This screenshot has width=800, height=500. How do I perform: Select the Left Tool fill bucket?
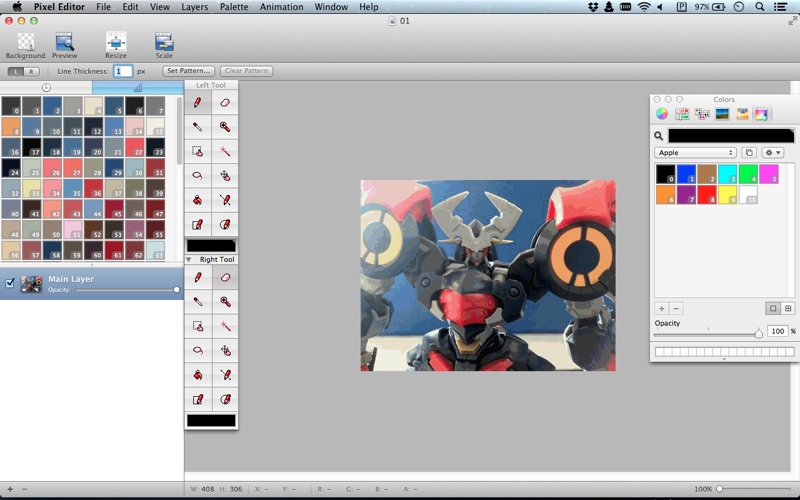(198, 200)
